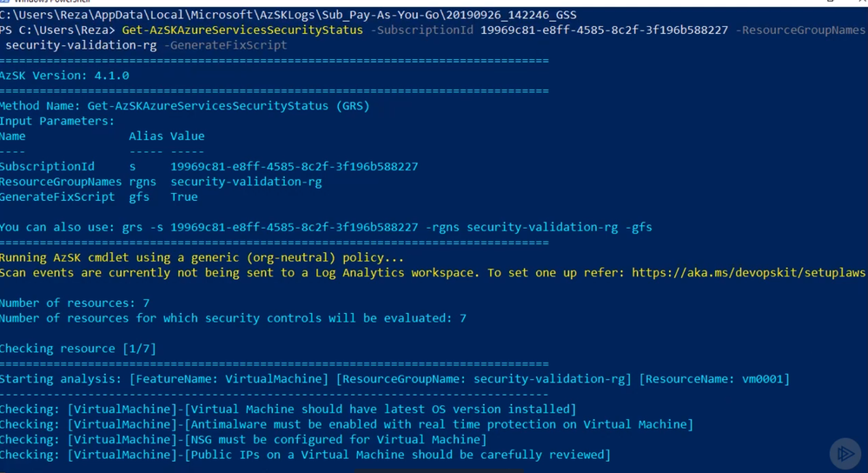Click the AzSKLogs folder path on the first line
The width and height of the screenshot is (868, 473).
288,15
